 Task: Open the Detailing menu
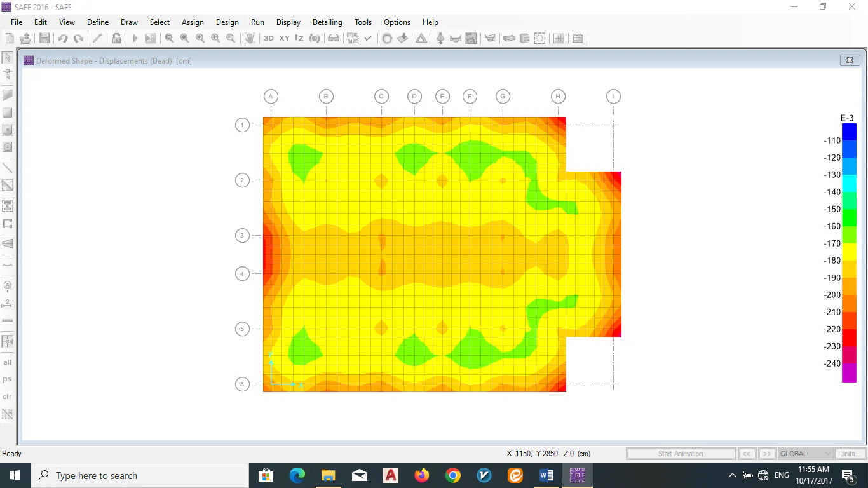pos(327,22)
